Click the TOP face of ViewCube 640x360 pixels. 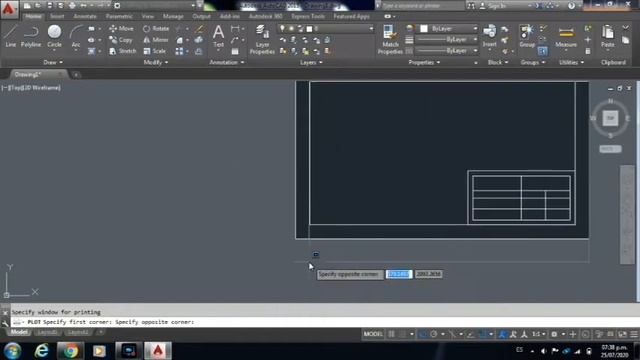pyautogui.click(x=610, y=118)
